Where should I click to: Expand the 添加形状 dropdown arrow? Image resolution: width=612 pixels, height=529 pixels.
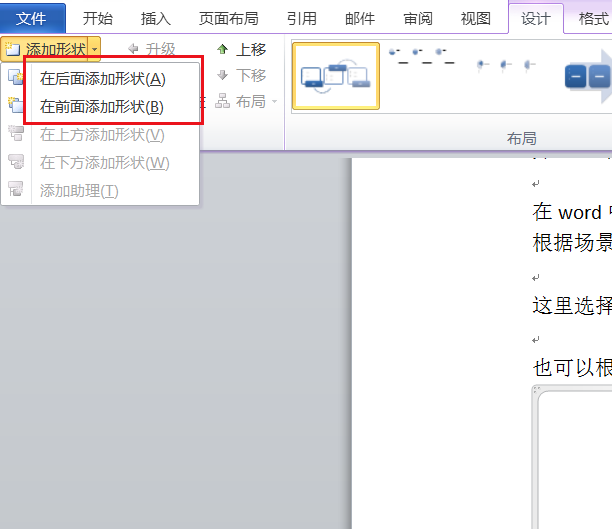[x=94, y=49]
